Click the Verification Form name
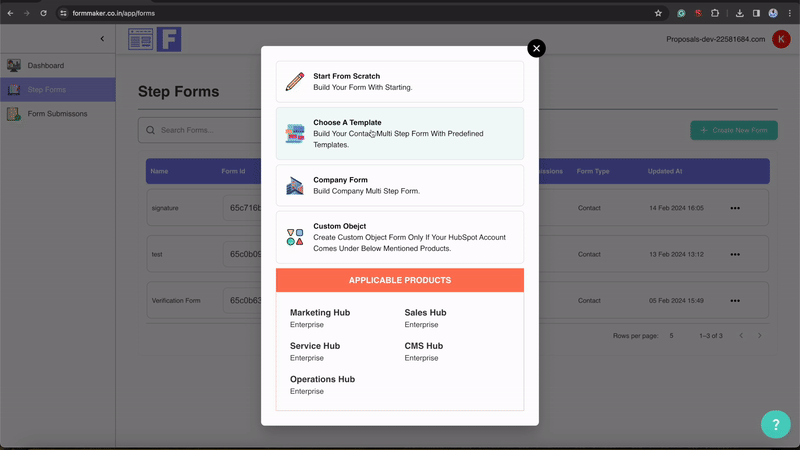 pyautogui.click(x=176, y=301)
